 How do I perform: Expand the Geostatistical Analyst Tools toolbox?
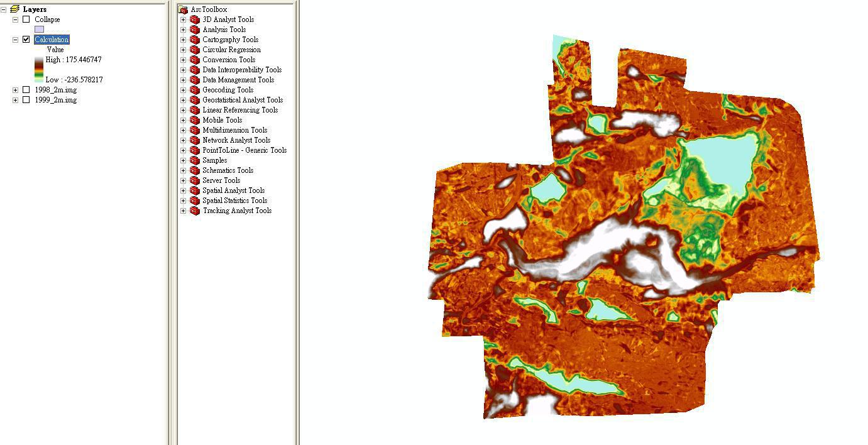(x=183, y=100)
